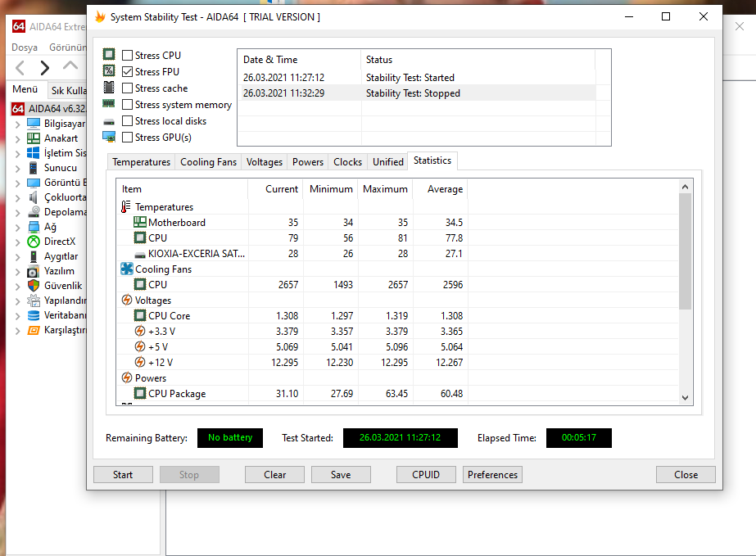The image size is (756, 556).
Task: Expand the Karşılaştırma tree node
Action: (x=17, y=331)
